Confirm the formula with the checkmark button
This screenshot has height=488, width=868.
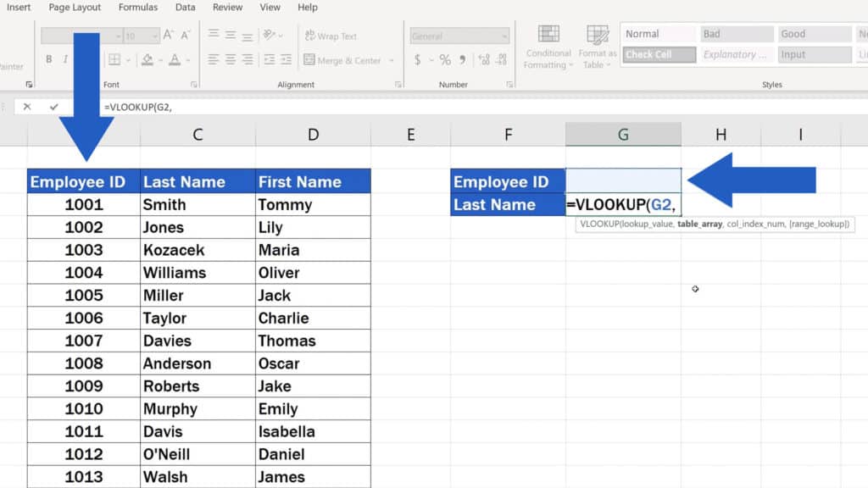coord(56,108)
